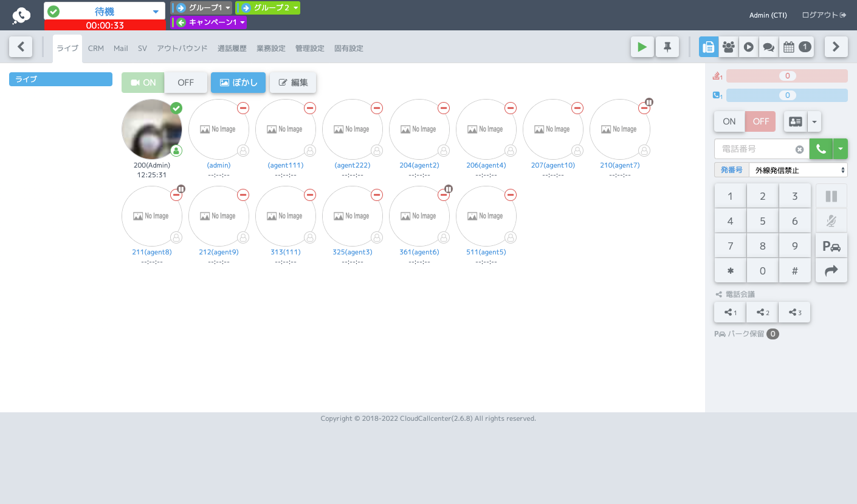Select the ライブ tab

[67, 49]
